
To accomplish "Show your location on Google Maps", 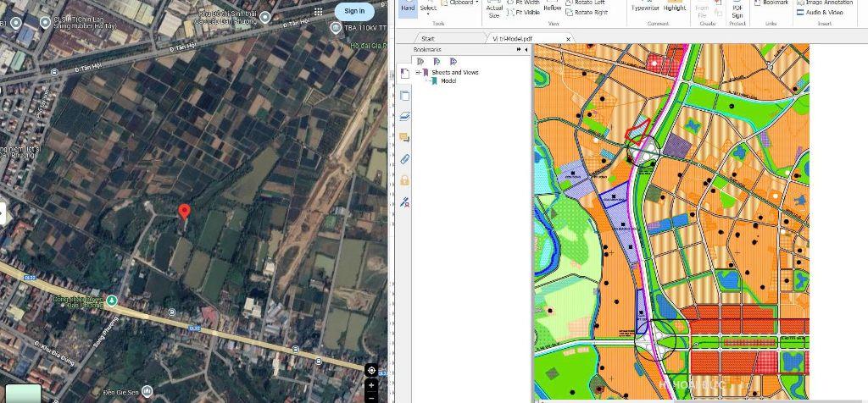I will [x=371, y=370].
